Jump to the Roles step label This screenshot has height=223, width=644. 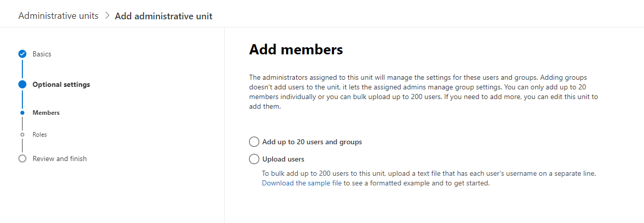40,135
